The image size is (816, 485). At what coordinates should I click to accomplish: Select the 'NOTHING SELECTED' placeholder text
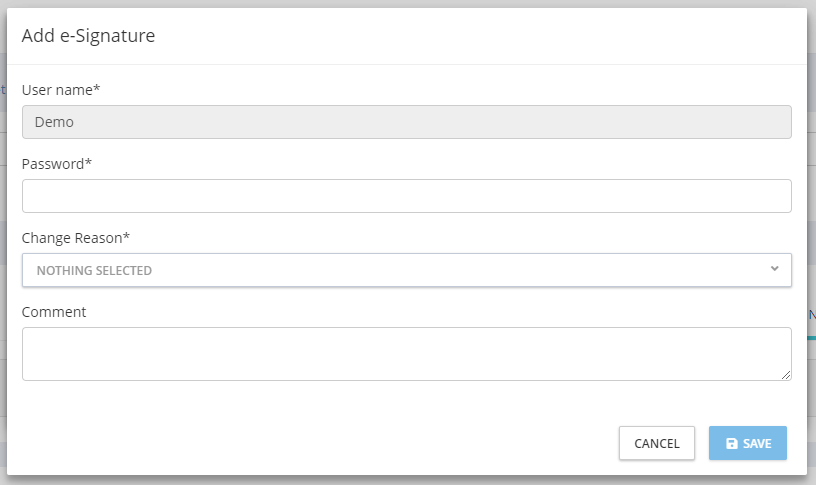pyautogui.click(x=94, y=271)
